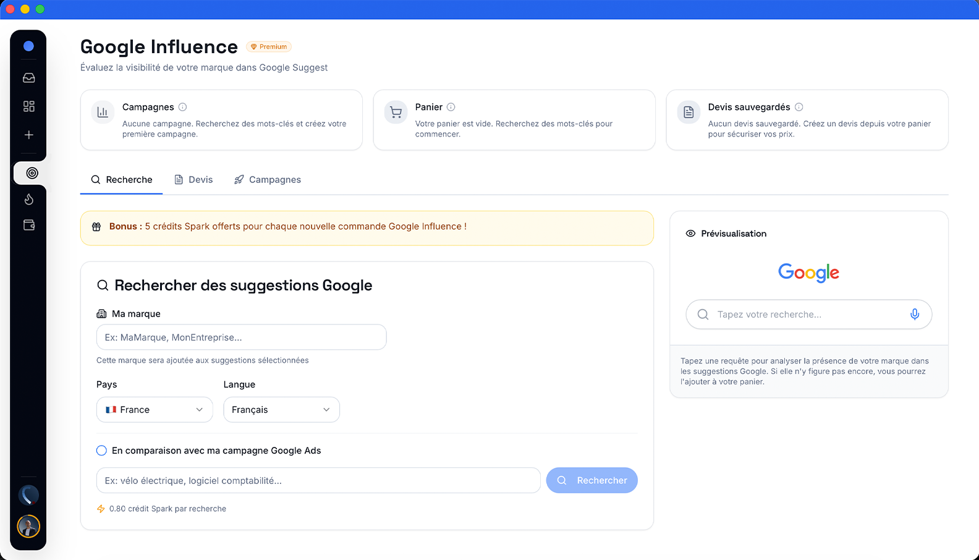
Task: Switch to the Recherche tab
Action: [x=121, y=180]
